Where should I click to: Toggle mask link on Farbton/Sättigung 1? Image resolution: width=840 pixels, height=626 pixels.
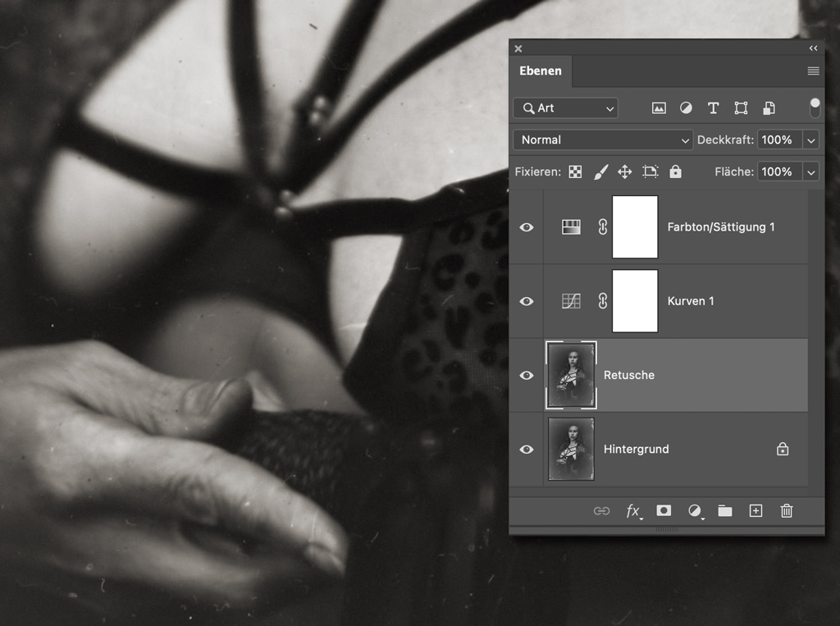click(603, 226)
